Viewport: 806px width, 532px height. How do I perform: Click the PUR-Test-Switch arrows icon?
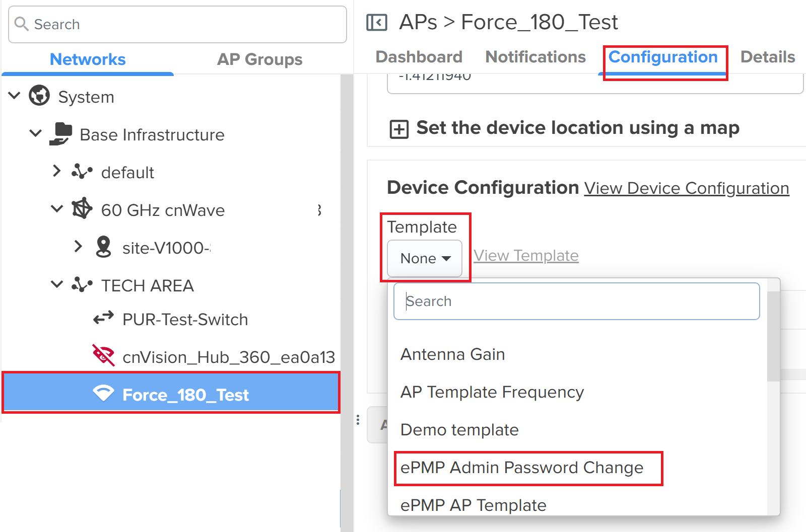(103, 319)
